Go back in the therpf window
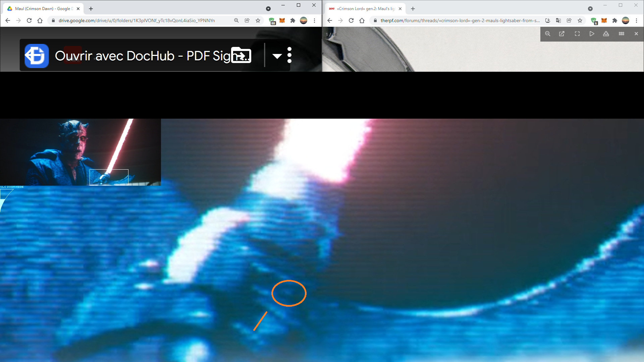Image resolution: width=644 pixels, height=362 pixels. tap(330, 20)
